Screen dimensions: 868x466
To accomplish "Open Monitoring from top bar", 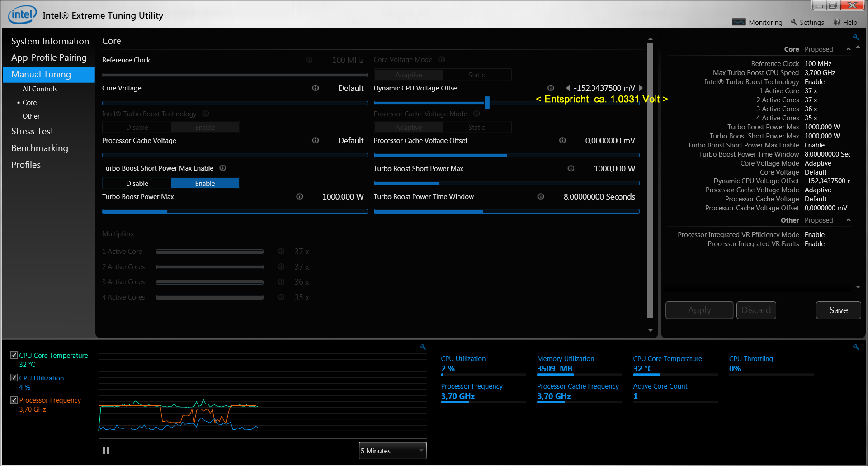I will pyautogui.click(x=757, y=22).
